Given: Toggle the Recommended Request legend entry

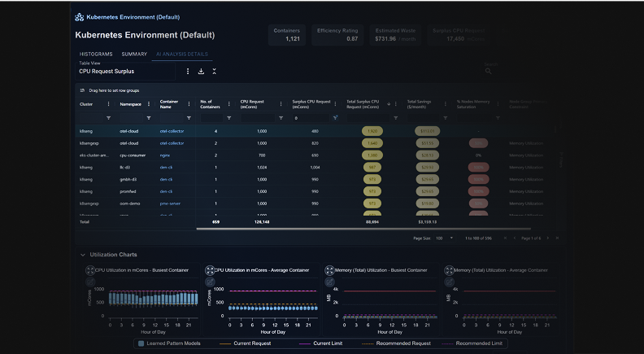Looking at the screenshot, I should (396, 343).
